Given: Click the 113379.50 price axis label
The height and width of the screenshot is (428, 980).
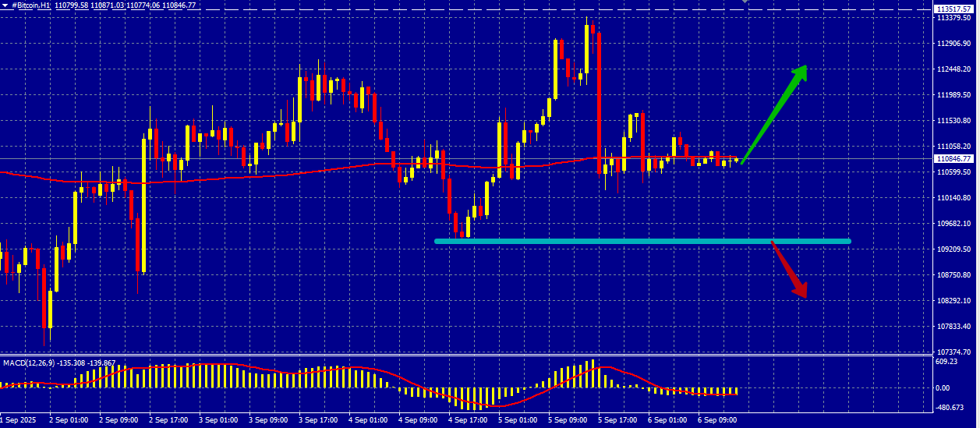Looking at the screenshot, I should [x=953, y=18].
